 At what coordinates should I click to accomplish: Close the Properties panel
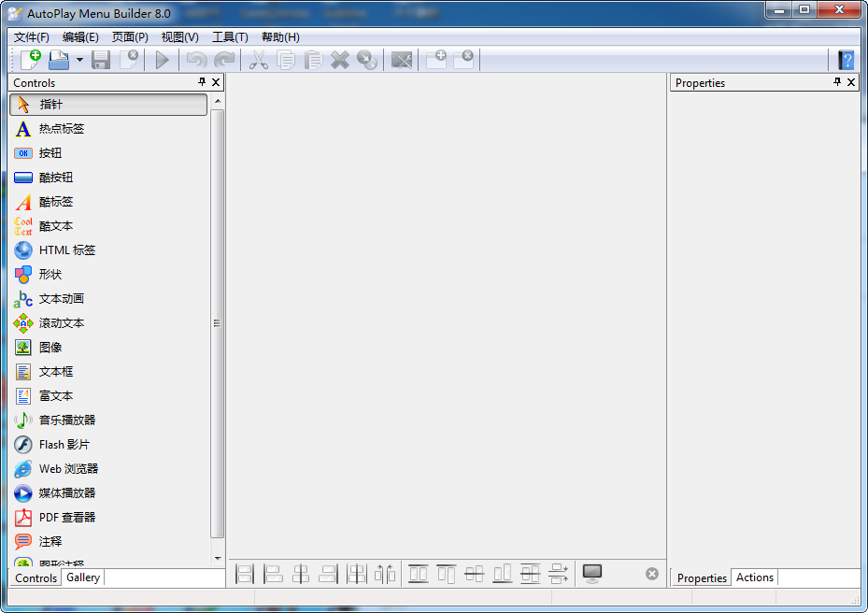(x=851, y=82)
